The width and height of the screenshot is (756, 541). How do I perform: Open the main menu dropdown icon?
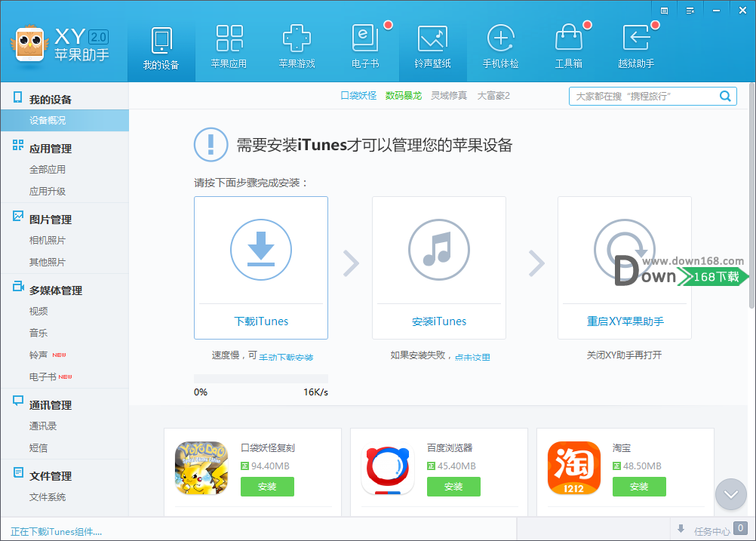[x=690, y=11]
